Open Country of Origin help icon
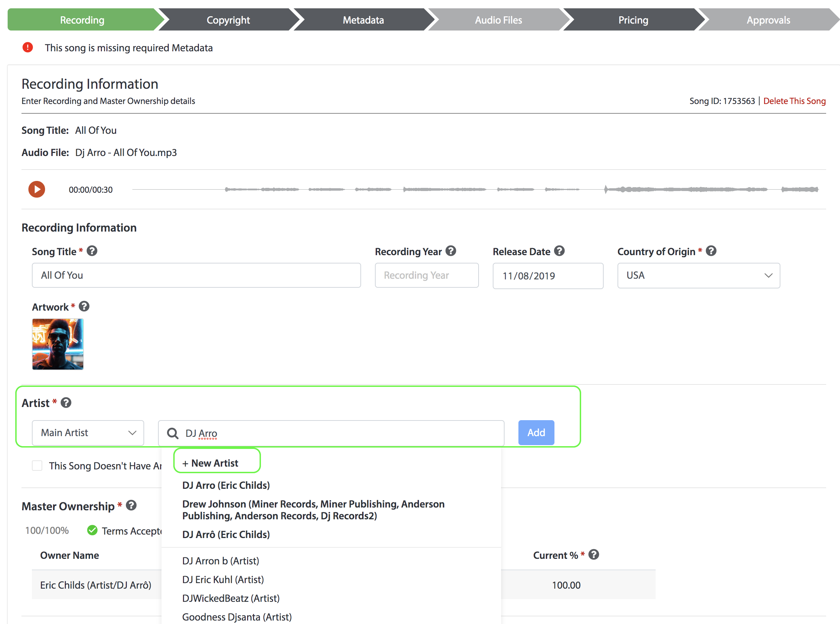The width and height of the screenshot is (840, 624). 711,251
